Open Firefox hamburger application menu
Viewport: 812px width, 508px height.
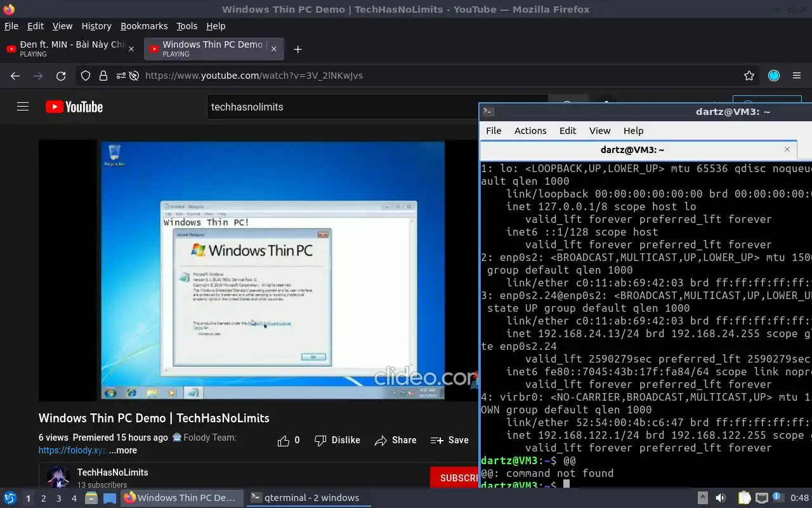[x=797, y=76]
